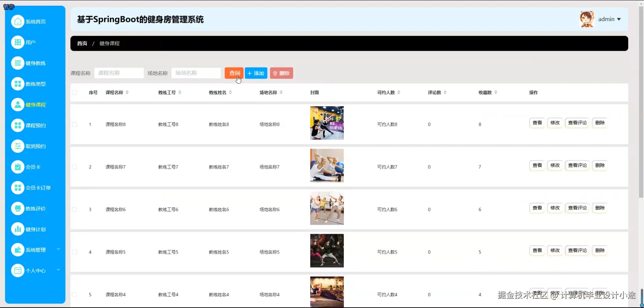Viewport: 644px width, 308px height.
Task: Click the 会员卡 clipboard icon in sidebar
Action: (17, 167)
